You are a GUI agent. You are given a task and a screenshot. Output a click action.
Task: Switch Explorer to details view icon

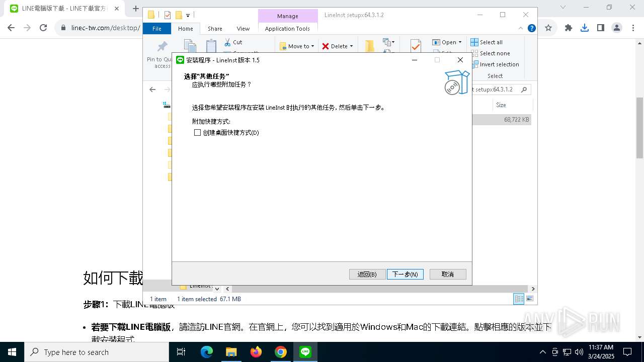[519, 299]
